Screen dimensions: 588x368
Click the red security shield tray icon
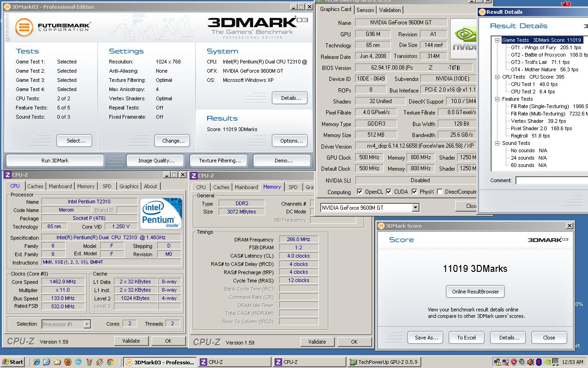514,362
